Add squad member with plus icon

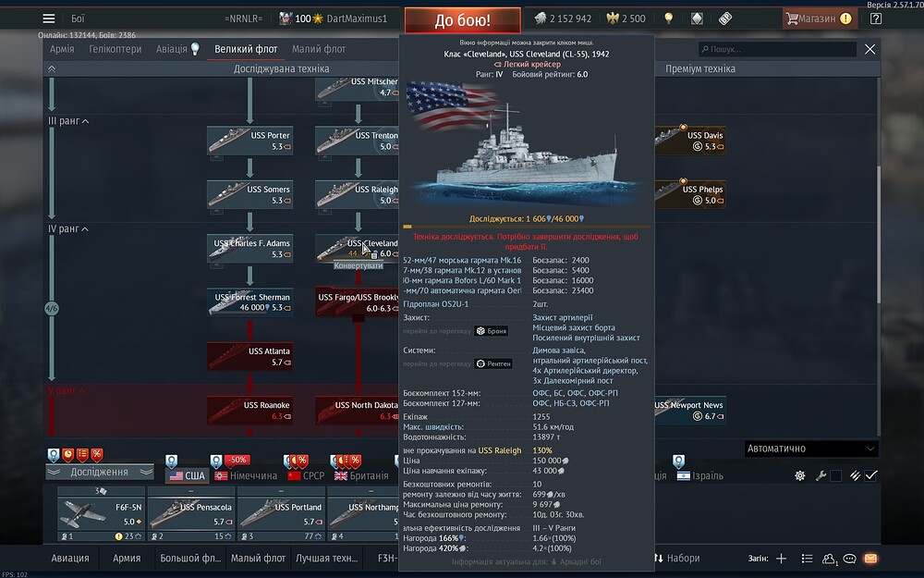coord(782,559)
